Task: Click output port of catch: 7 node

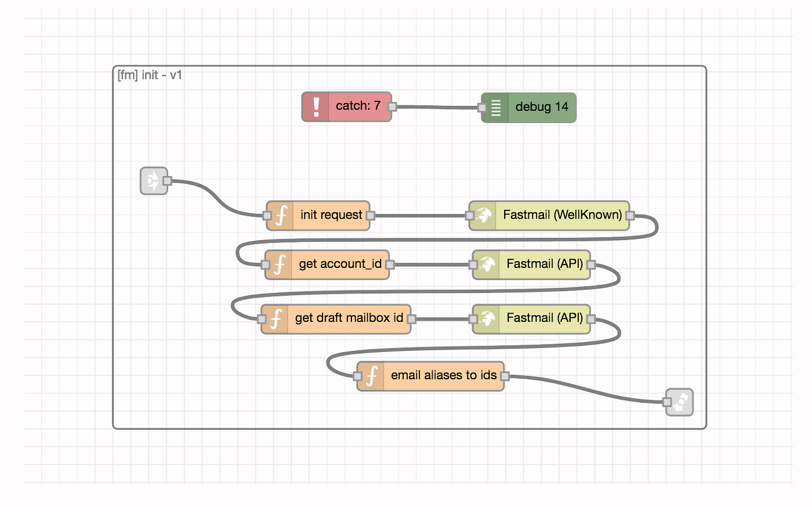Action: 393,107
